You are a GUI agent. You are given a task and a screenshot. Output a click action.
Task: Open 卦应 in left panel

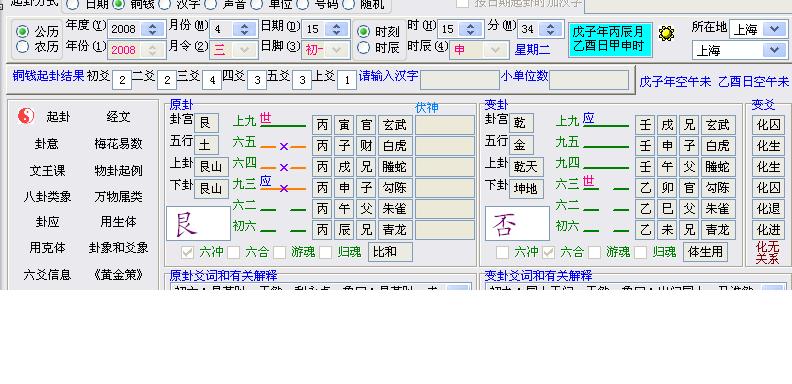(47, 222)
